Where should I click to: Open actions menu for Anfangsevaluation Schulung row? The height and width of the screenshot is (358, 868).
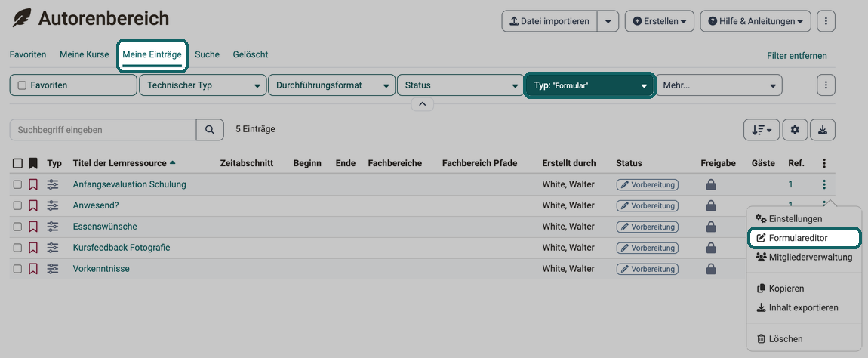coord(824,184)
